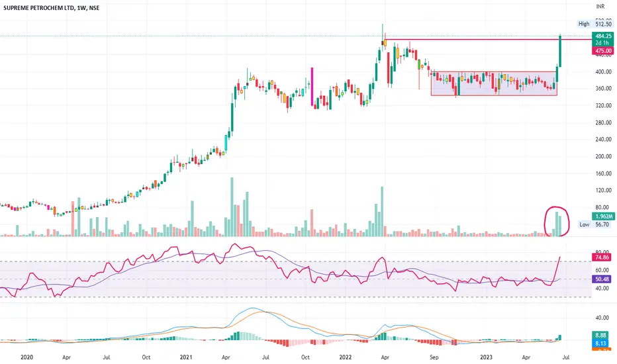Click the 8.13 MACD signal label

(600, 343)
